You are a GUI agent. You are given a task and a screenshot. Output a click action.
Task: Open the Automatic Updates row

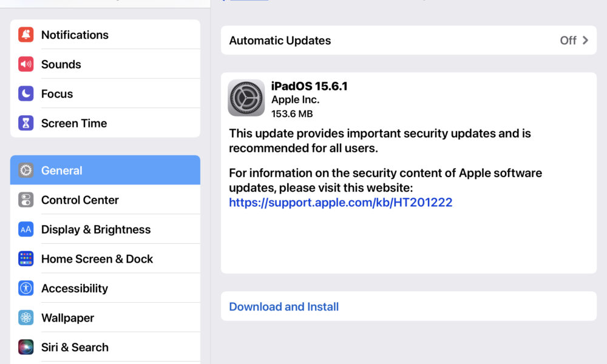(409, 40)
